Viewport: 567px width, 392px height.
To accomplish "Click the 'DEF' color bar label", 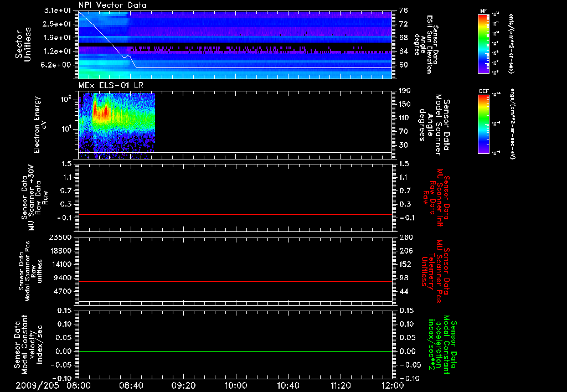I will tap(483, 91).
